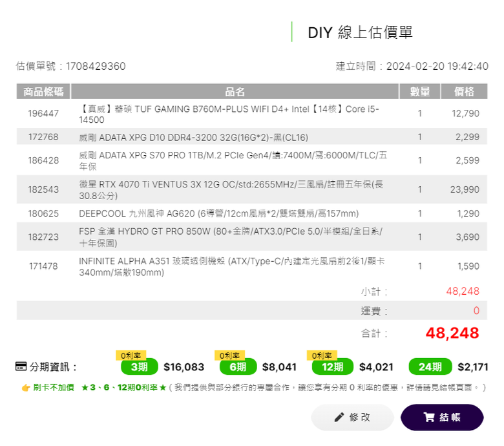Click product code 182723
This screenshot has width=504, height=446.
click(43, 237)
